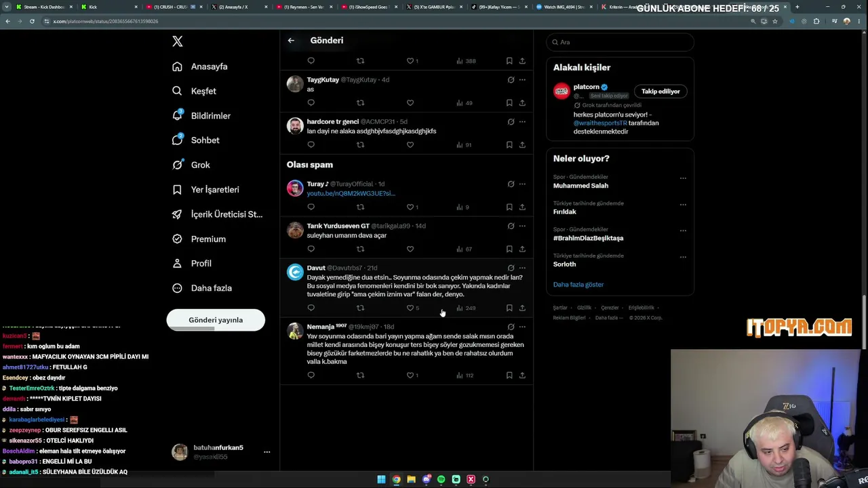
Task: Open more options for Davut's post
Action: 522,268
